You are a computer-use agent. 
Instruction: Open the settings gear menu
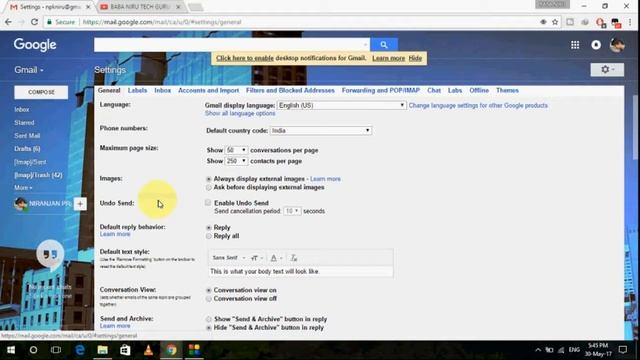[x=607, y=70]
